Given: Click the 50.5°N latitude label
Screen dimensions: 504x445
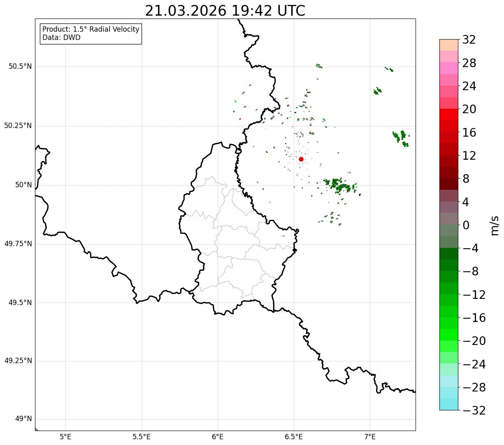Looking at the screenshot, I should pyautogui.click(x=20, y=66).
